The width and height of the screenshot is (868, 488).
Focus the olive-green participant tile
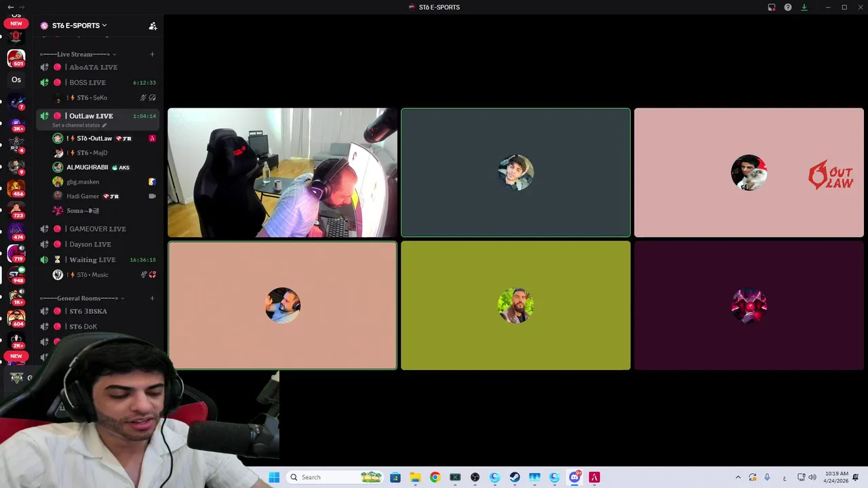515,306
